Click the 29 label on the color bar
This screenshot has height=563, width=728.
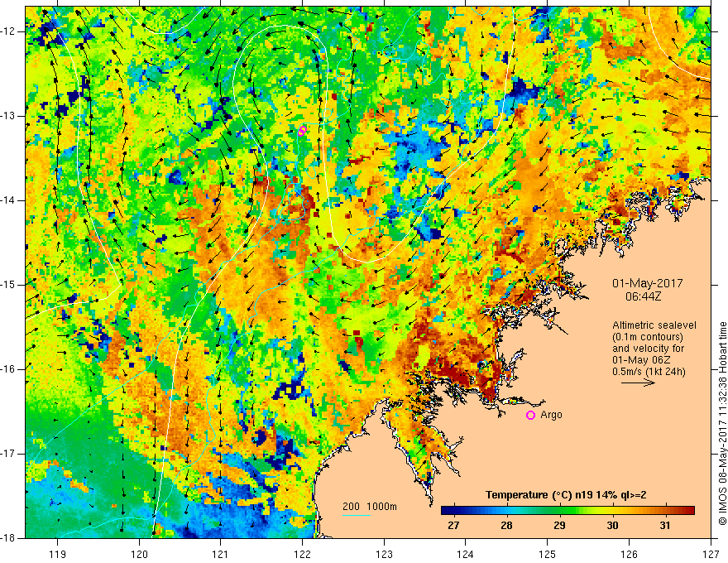pos(559,526)
